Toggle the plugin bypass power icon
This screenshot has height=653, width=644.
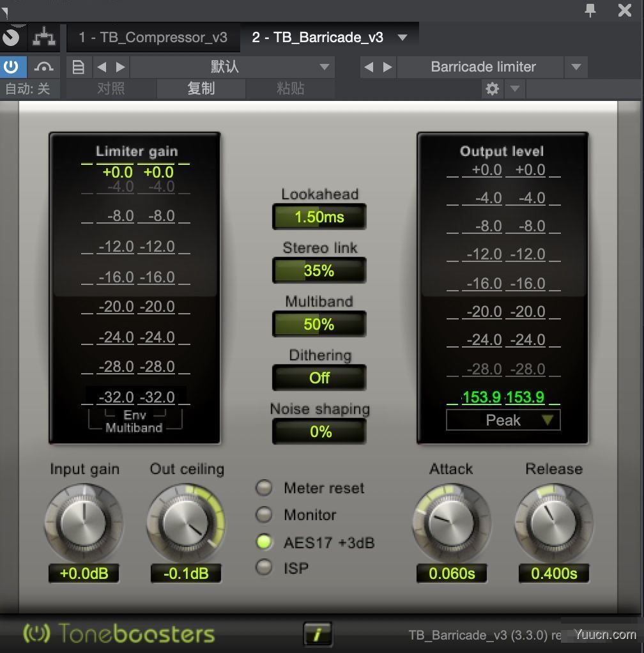pos(13,66)
